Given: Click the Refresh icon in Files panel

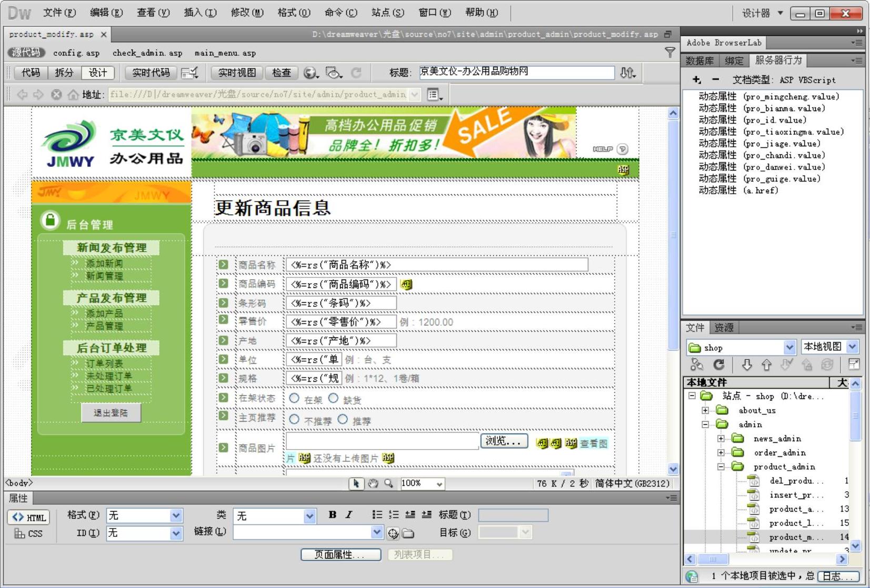Looking at the screenshot, I should pyautogui.click(x=718, y=365).
